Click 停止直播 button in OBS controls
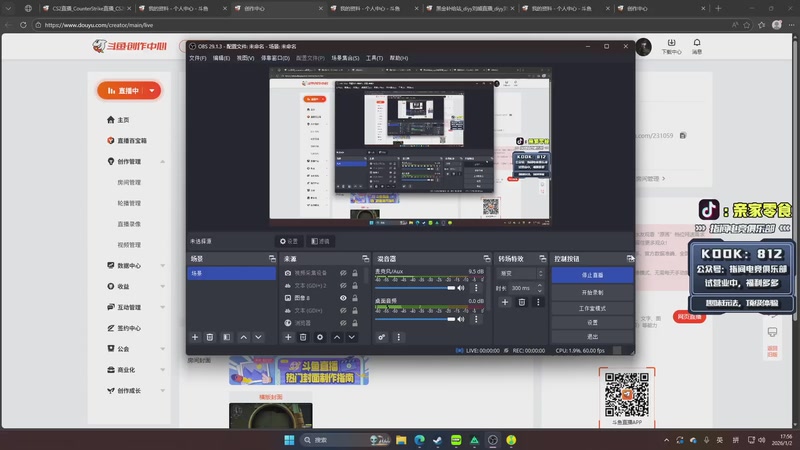The image size is (800, 450). tap(592, 275)
